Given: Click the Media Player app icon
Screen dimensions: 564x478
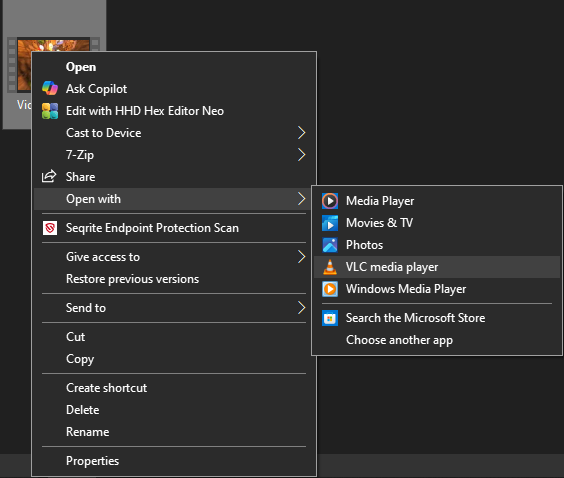Looking at the screenshot, I should pyautogui.click(x=330, y=201).
